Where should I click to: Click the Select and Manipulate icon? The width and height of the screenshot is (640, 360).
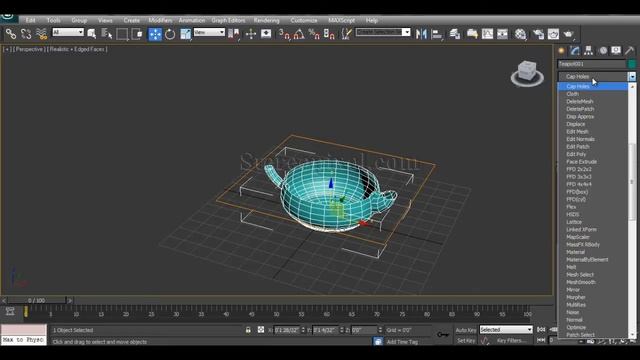pyautogui.click(x=251, y=34)
